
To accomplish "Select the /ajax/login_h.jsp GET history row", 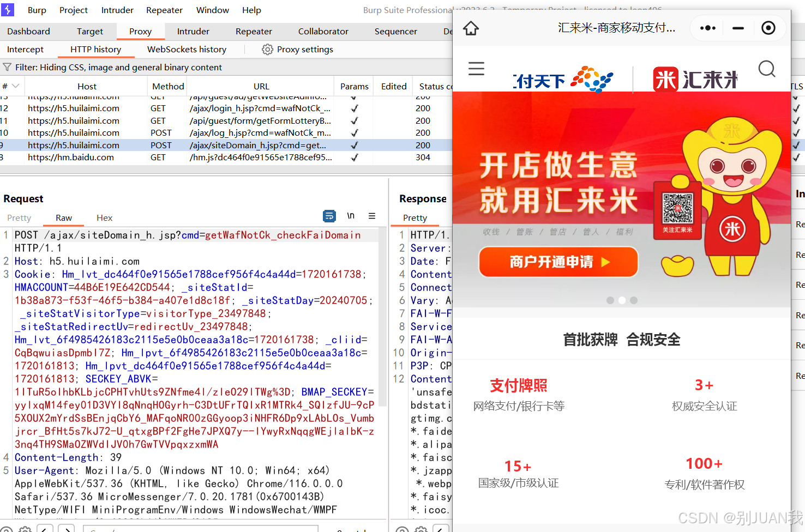I will tap(226, 108).
